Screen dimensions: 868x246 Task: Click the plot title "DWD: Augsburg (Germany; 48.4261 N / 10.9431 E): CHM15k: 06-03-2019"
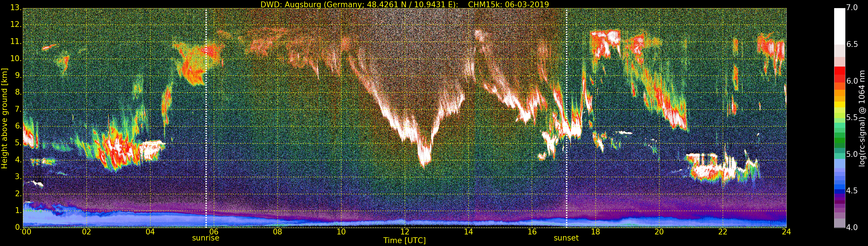coord(405,4)
